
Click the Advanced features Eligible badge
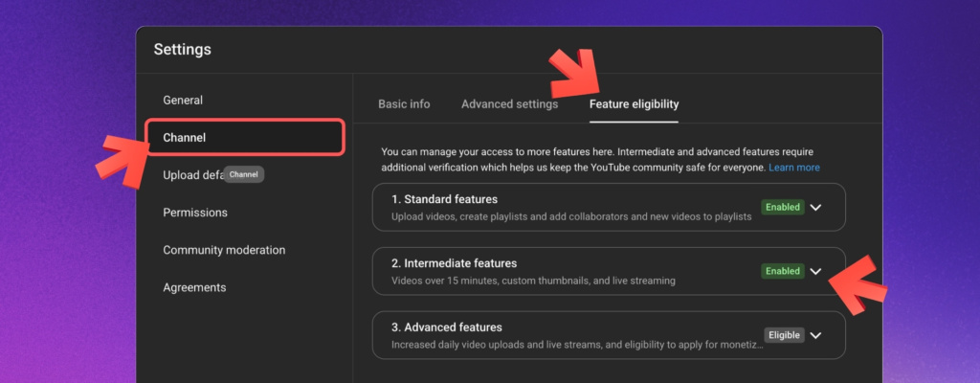pyautogui.click(x=782, y=335)
